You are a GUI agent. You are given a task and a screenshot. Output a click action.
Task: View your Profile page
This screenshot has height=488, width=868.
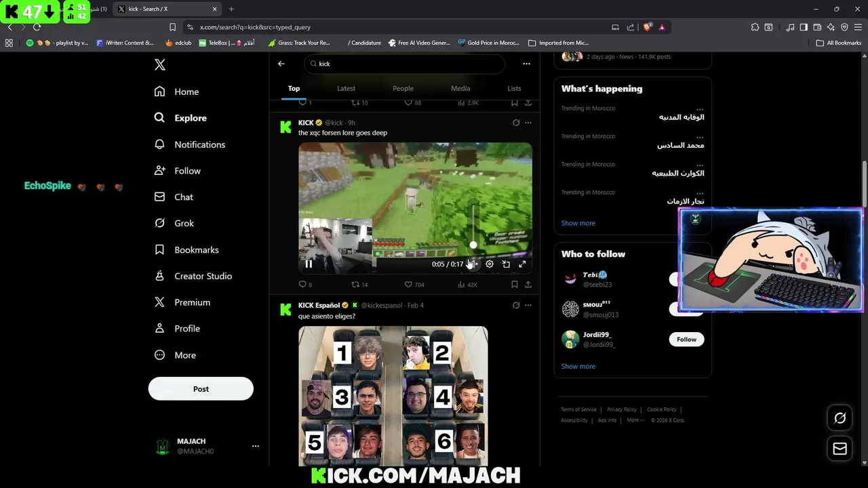tap(176, 329)
